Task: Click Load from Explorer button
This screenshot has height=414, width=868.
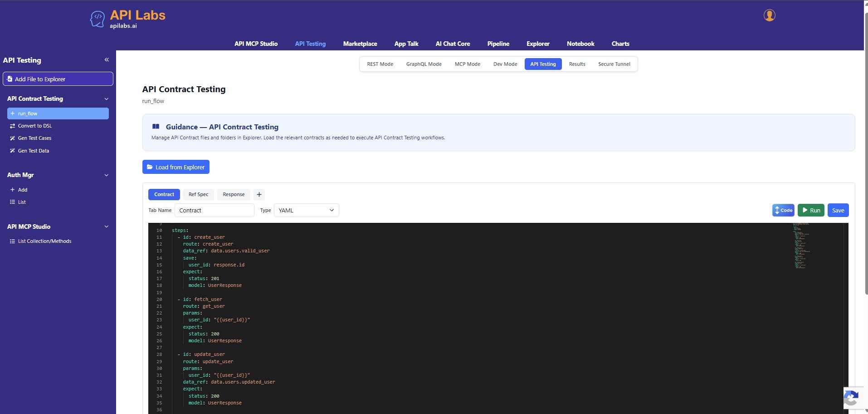Action: point(176,167)
